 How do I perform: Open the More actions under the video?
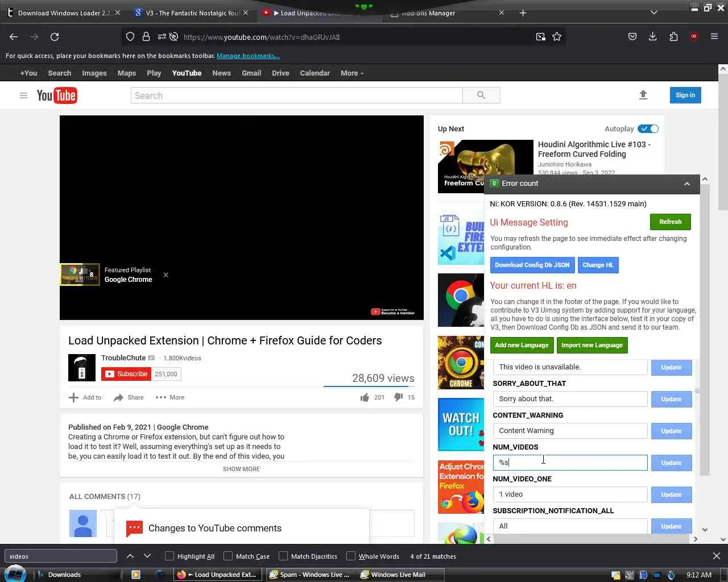click(169, 397)
